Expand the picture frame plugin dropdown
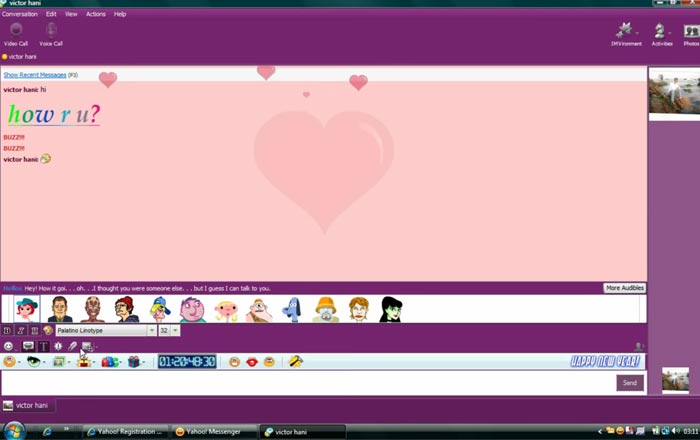 click(68, 362)
